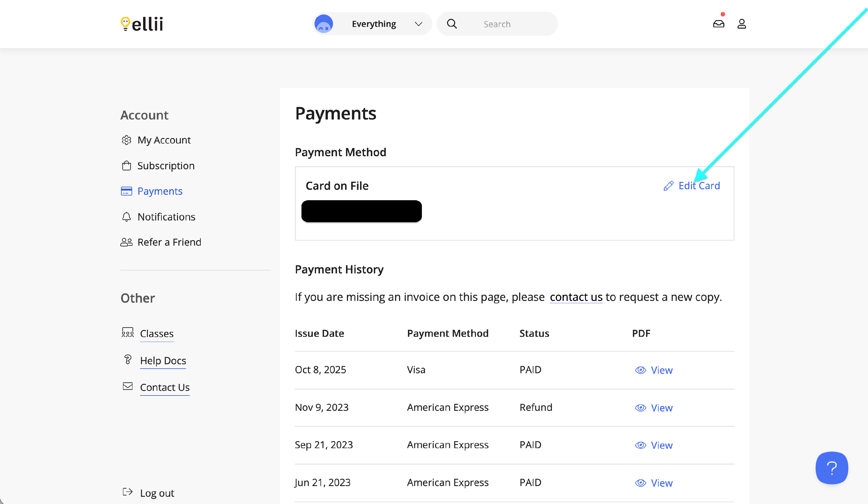
Task: Open Refer a Friend page
Action: click(x=169, y=242)
